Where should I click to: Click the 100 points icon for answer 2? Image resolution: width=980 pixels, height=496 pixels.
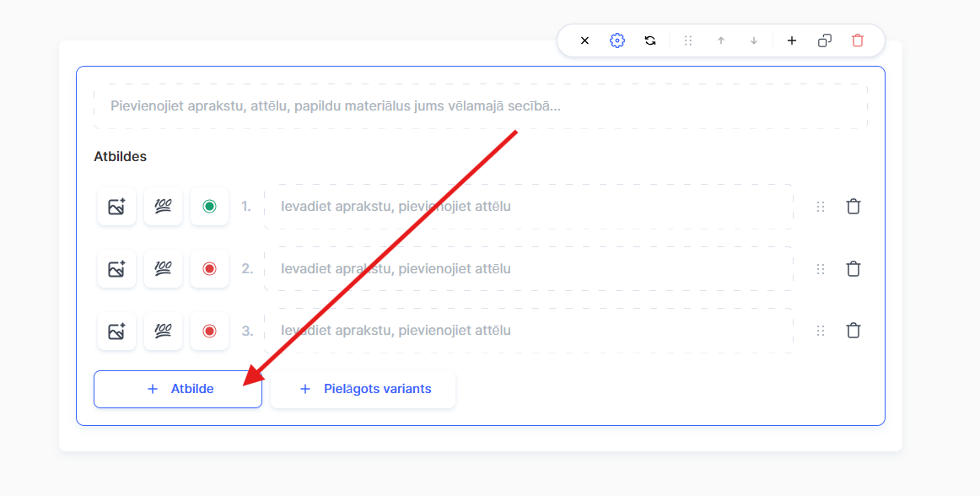click(x=163, y=269)
